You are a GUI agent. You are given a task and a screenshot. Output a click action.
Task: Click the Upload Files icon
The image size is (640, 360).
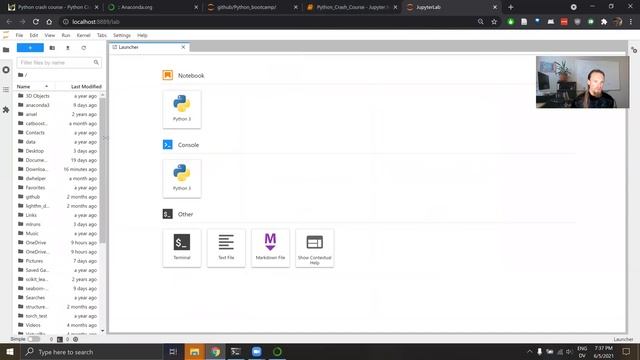pos(68,48)
